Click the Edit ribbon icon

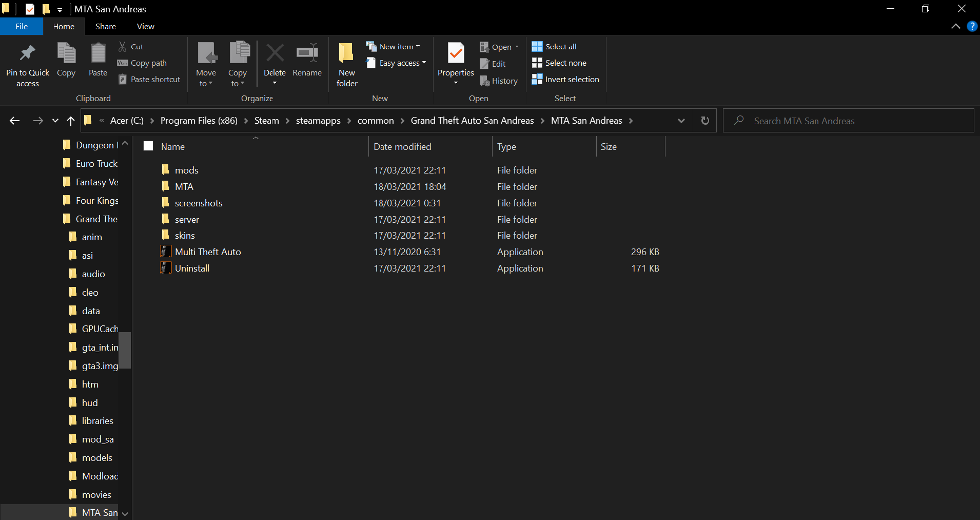[484, 64]
